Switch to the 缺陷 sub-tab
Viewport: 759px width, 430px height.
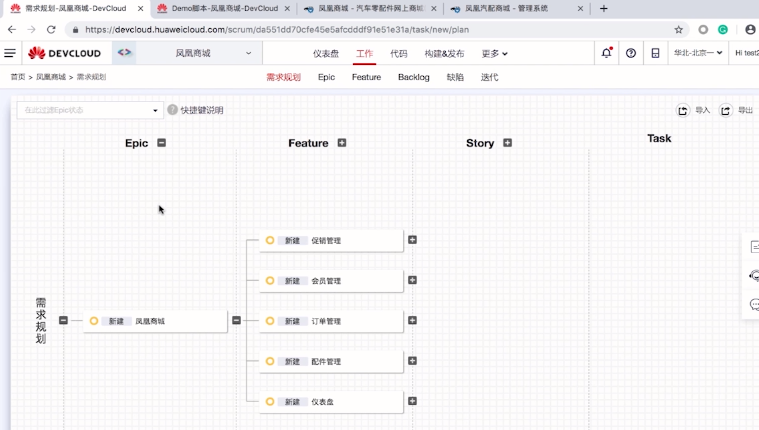point(455,77)
